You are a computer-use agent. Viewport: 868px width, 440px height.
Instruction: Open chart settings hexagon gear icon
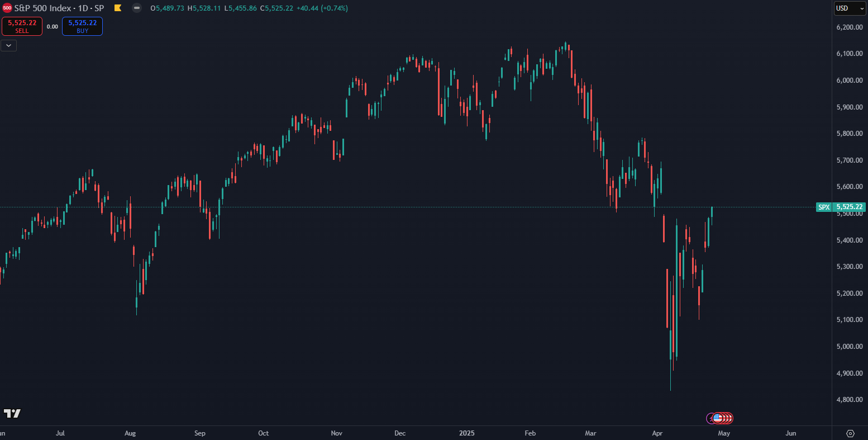[850, 433]
